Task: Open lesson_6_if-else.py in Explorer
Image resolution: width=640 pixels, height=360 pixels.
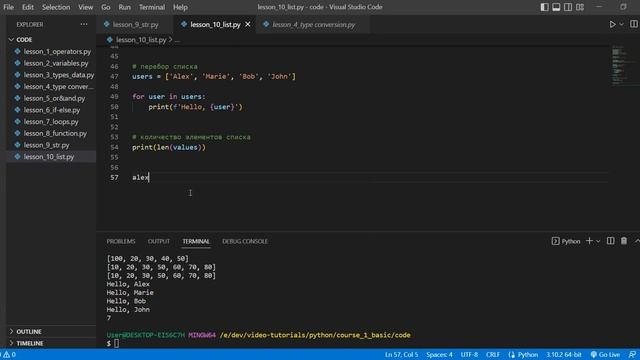Action: [x=51, y=110]
